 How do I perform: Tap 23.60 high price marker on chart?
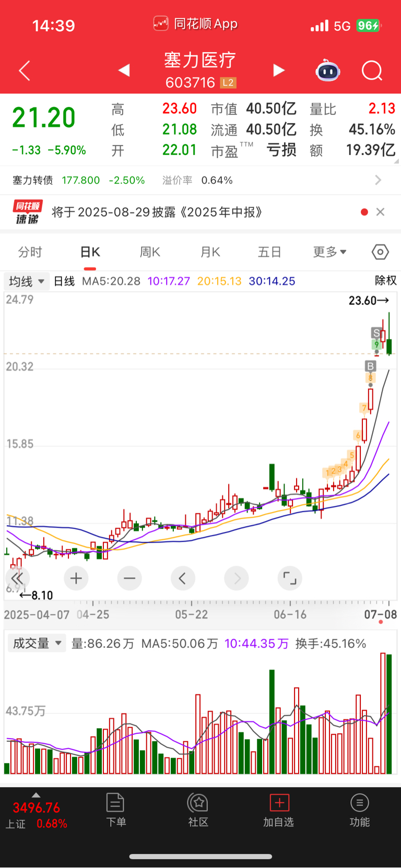pyautogui.click(x=369, y=300)
